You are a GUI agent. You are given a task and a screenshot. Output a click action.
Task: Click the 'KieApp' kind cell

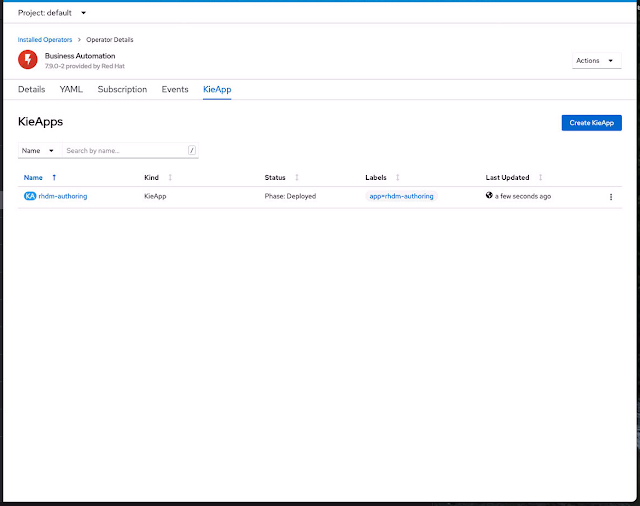tap(155, 196)
